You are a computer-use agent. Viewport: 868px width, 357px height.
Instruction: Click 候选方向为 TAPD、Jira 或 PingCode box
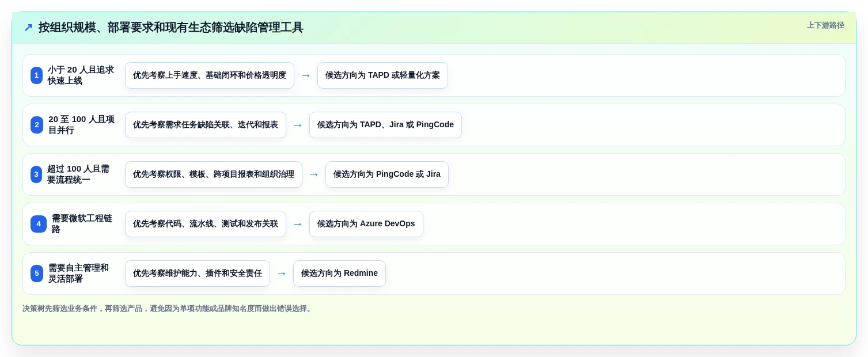385,125
